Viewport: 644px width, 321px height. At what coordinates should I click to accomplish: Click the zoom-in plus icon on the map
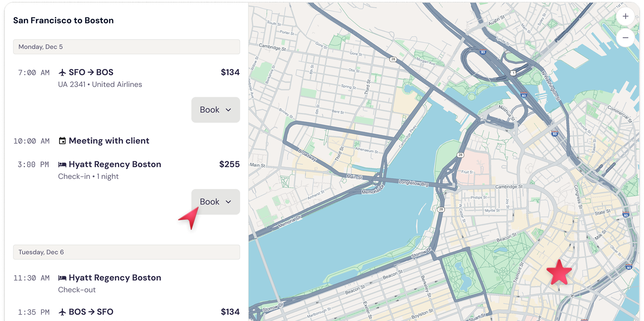click(626, 16)
